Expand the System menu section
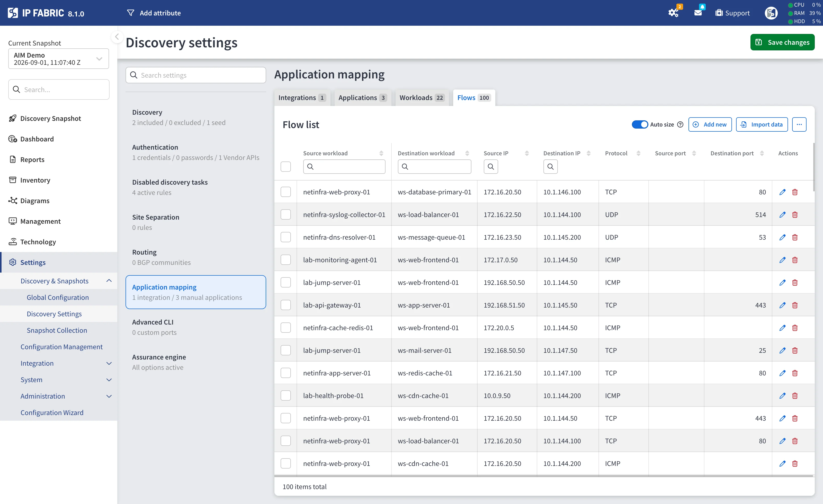The width and height of the screenshot is (823, 504). 109,380
